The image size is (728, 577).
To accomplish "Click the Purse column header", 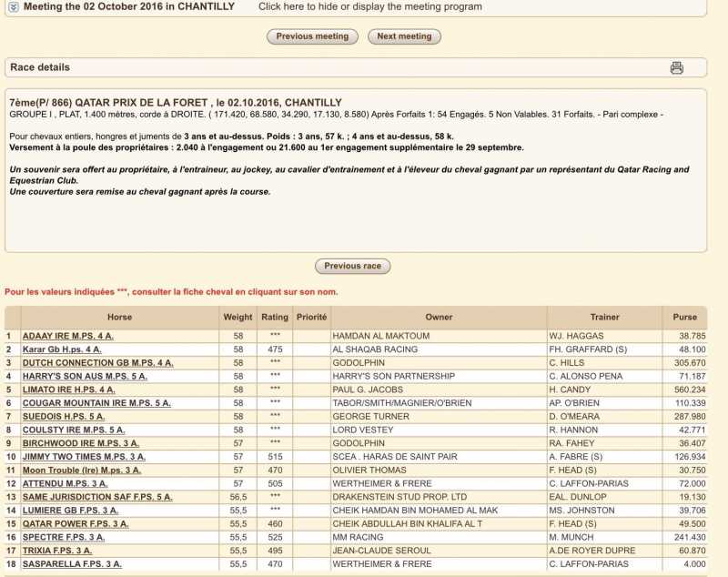I will [684, 318].
